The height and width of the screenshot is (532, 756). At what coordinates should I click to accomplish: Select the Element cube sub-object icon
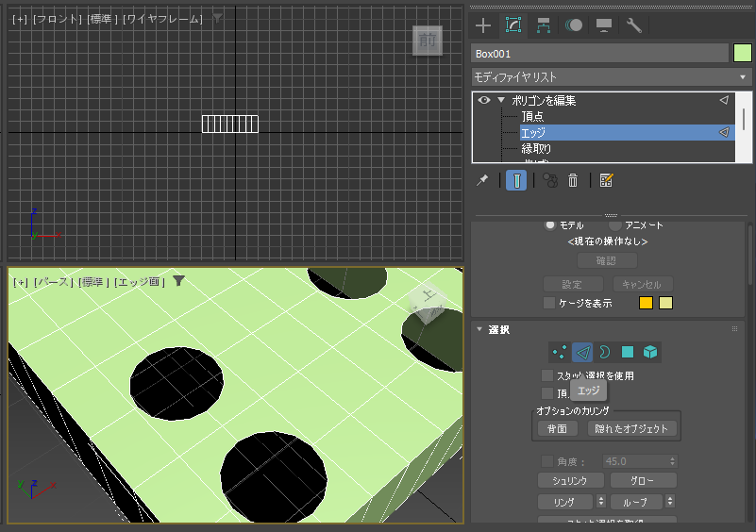(650, 352)
